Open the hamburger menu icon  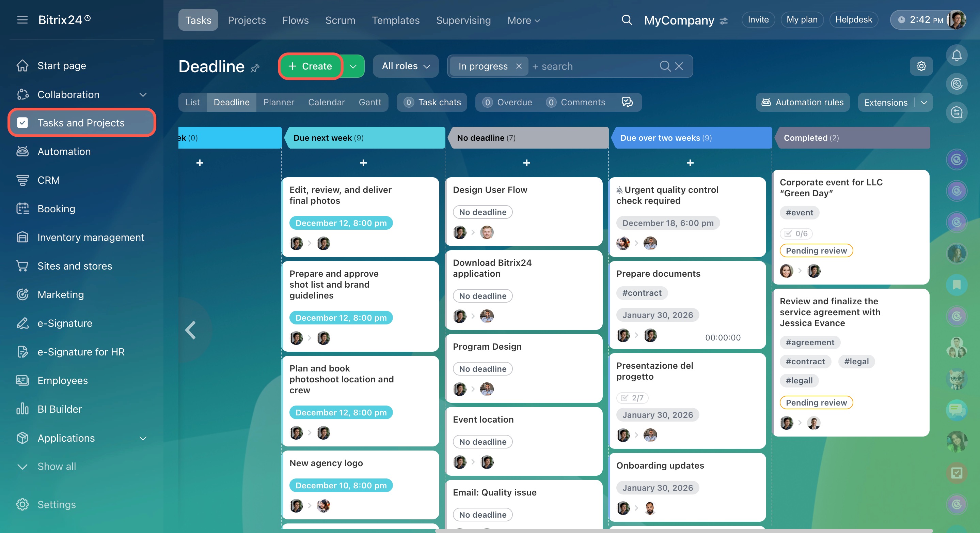click(22, 20)
